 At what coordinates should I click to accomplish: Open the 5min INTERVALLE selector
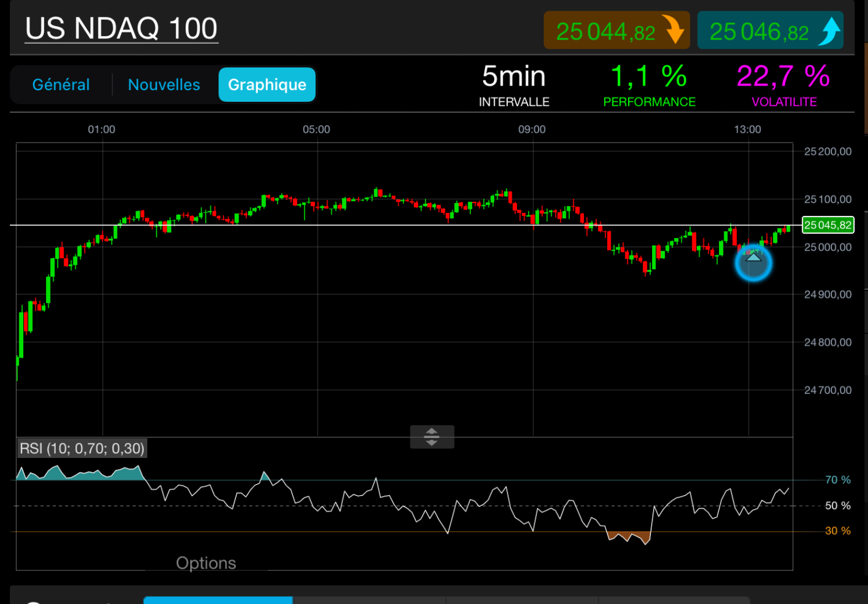[514, 86]
